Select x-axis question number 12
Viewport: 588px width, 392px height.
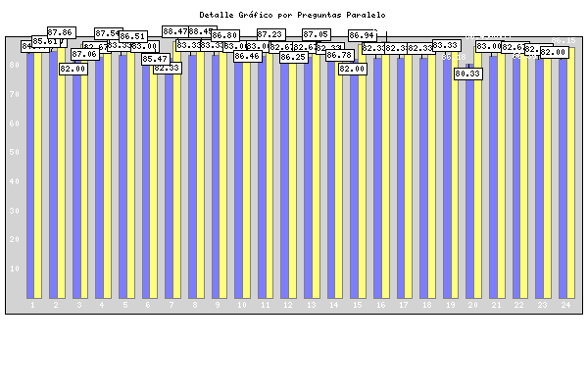pos(288,305)
